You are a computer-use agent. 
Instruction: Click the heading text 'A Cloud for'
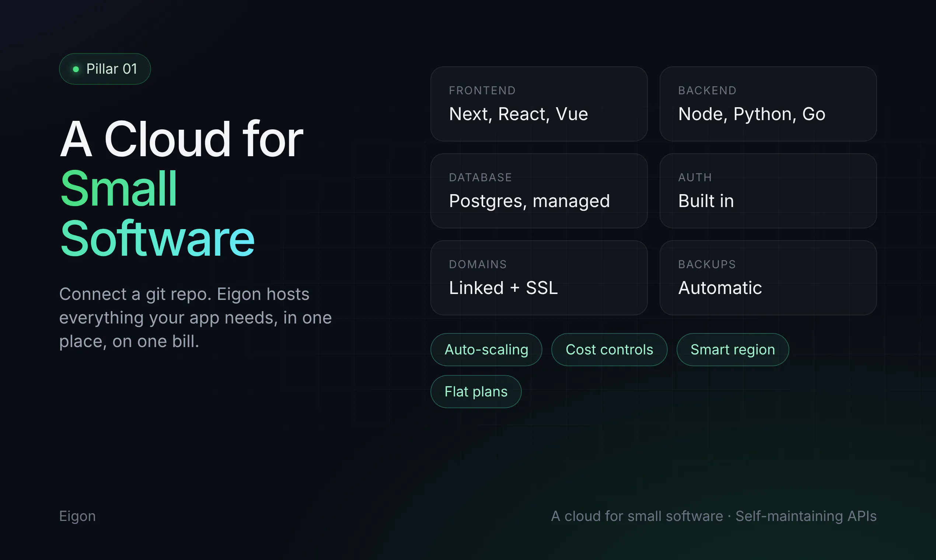pyautogui.click(x=182, y=139)
